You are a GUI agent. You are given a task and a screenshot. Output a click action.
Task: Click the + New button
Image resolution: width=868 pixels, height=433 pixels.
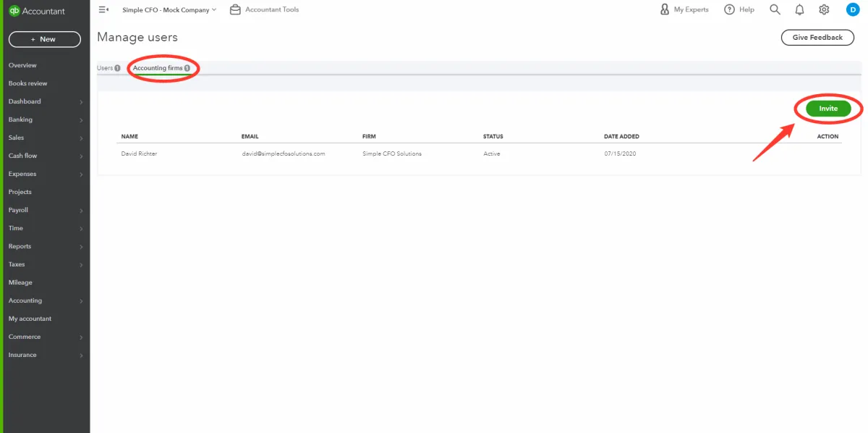(44, 39)
